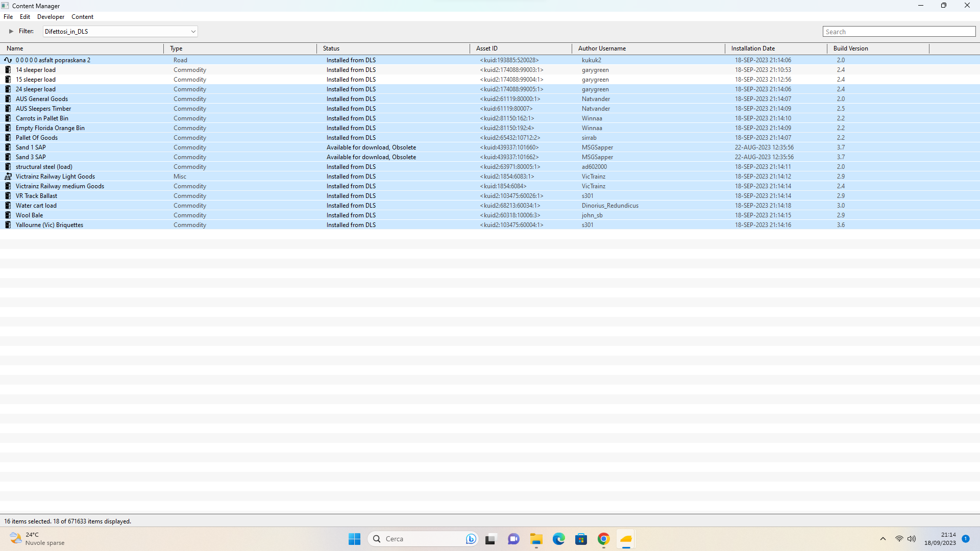Click the Cerca search box in taskbar

[x=424, y=539]
